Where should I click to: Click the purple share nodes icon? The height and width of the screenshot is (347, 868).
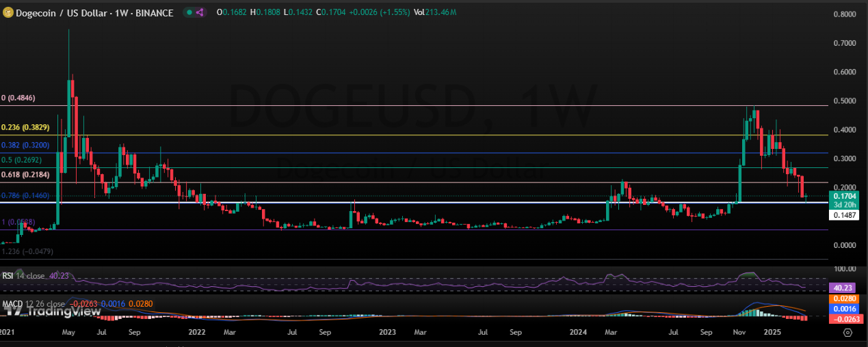pyautogui.click(x=200, y=12)
